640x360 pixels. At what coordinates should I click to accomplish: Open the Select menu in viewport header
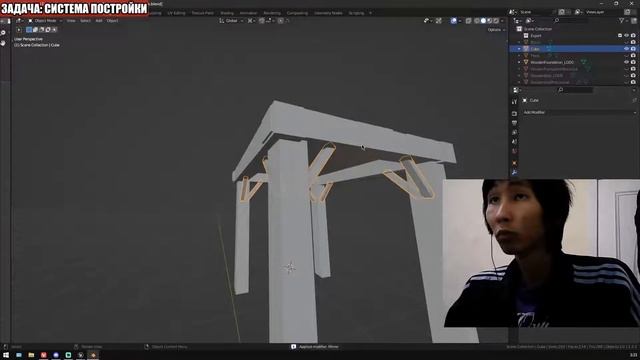(x=85, y=20)
